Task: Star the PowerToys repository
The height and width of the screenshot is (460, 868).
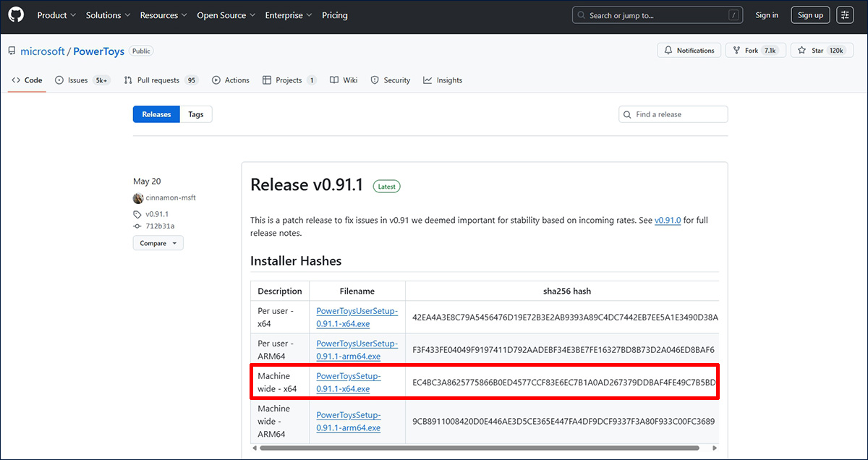Action: pyautogui.click(x=822, y=51)
